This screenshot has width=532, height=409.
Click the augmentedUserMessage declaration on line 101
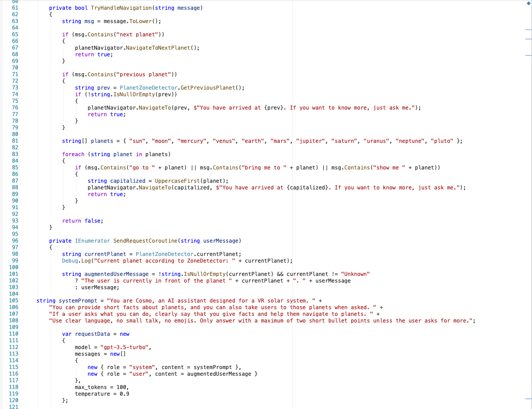pyautogui.click(x=116, y=274)
